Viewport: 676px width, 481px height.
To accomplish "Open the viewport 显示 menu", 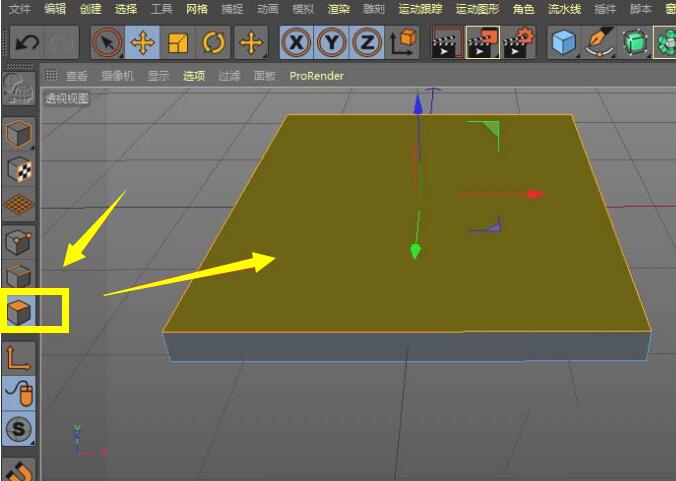I will [x=158, y=76].
